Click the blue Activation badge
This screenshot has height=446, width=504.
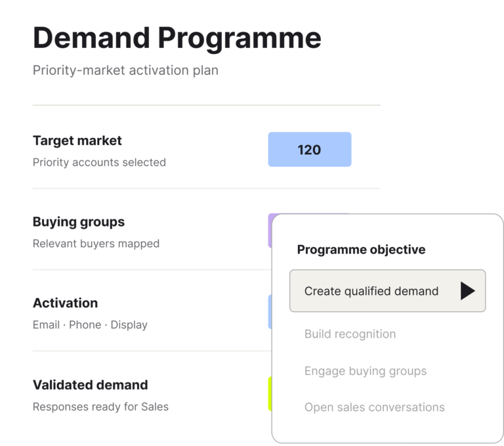click(270, 311)
